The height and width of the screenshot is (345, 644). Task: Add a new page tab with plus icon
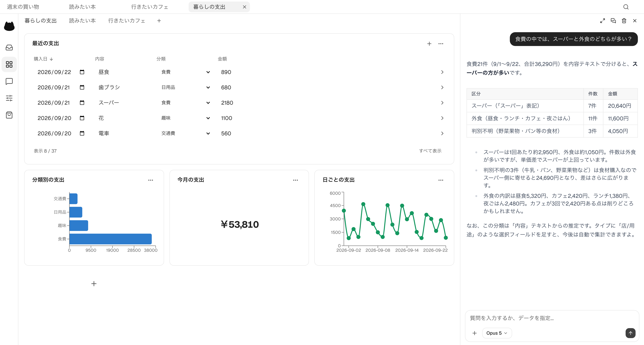coord(159,21)
